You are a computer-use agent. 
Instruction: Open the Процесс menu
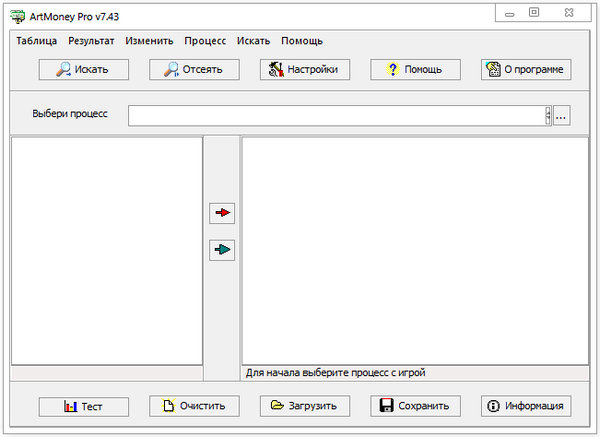click(205, 41)
